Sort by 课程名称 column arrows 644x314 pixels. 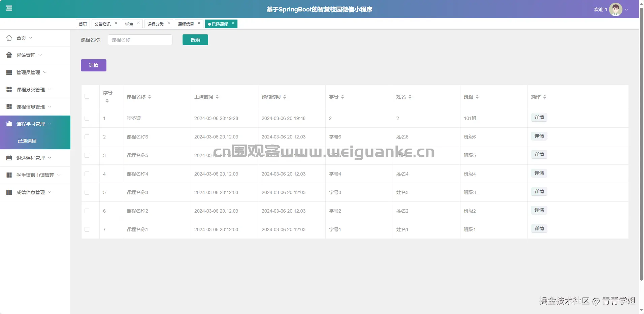(150, 97)
